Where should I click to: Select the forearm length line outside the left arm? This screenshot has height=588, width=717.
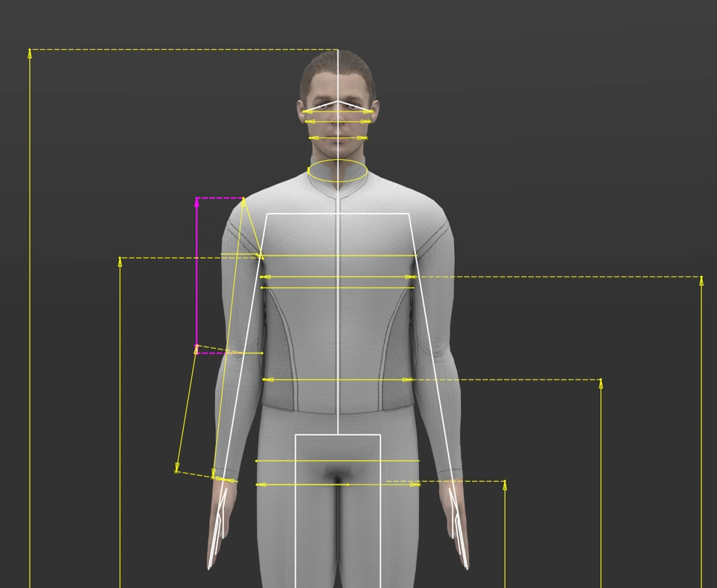(x=187, y=411)
